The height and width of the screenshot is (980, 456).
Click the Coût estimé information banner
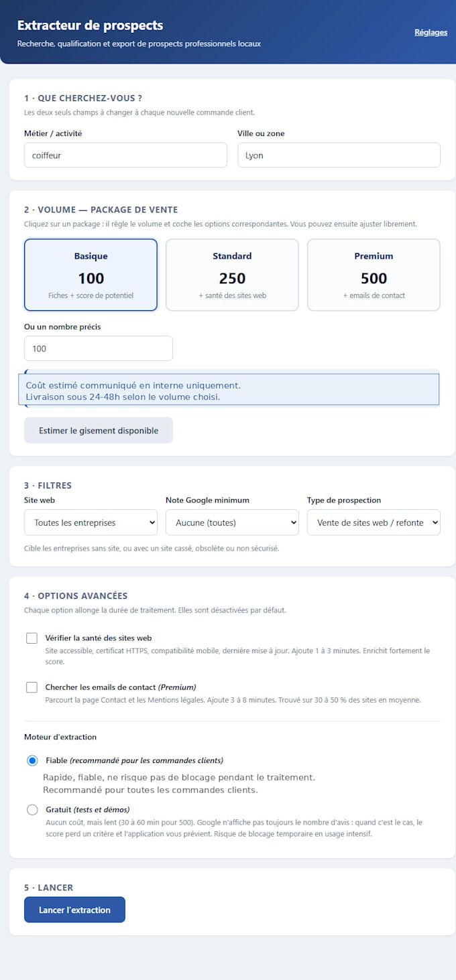point(228,390)
